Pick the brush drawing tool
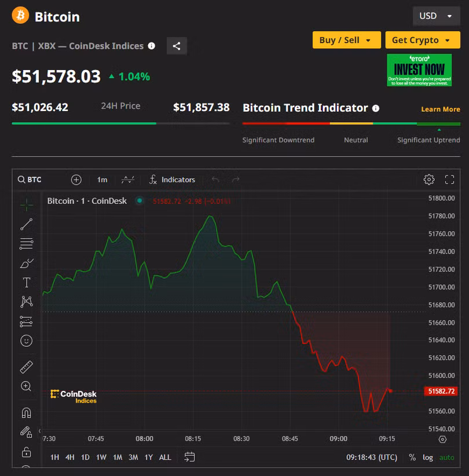469x476 pixels. 26,263
